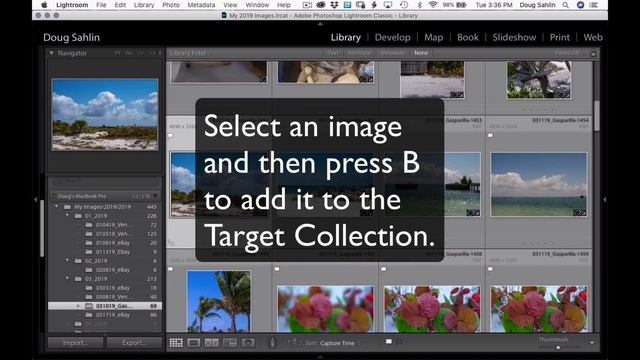
Task: Switch to the Slideshow module
Action: [x=514, y=37]
